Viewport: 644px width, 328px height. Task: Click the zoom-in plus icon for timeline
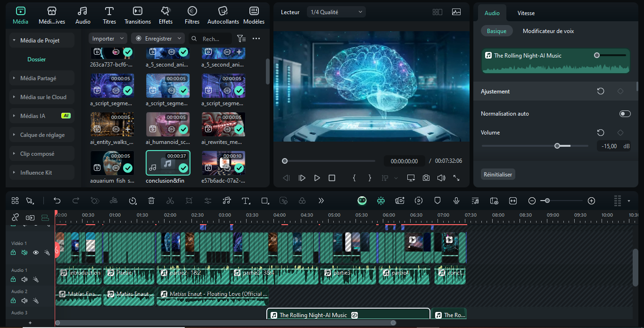[x=592, y=201]
